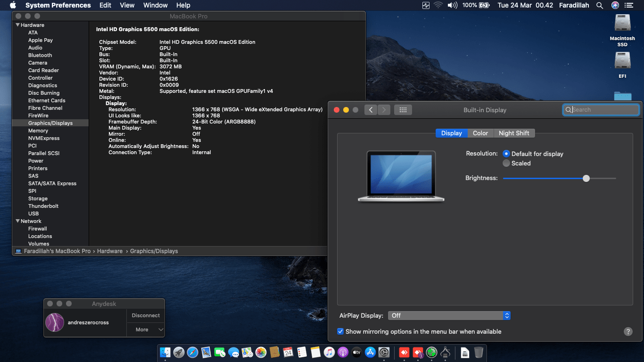Click the Show All grid icon
The height and width of the screenshot is (362, 644).
click(x=403, y=110)
